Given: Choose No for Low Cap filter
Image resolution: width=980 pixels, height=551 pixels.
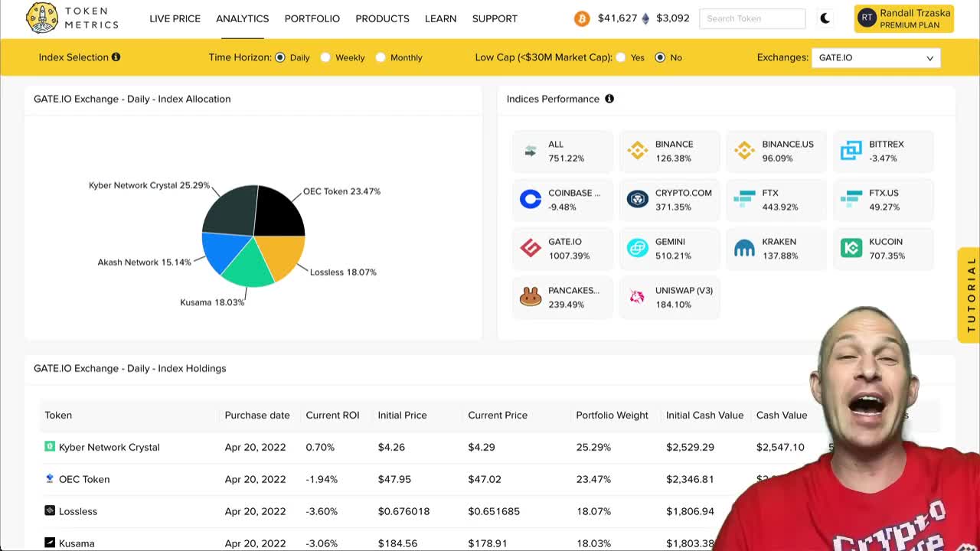Looking at the screenshot, I should 660,57.
